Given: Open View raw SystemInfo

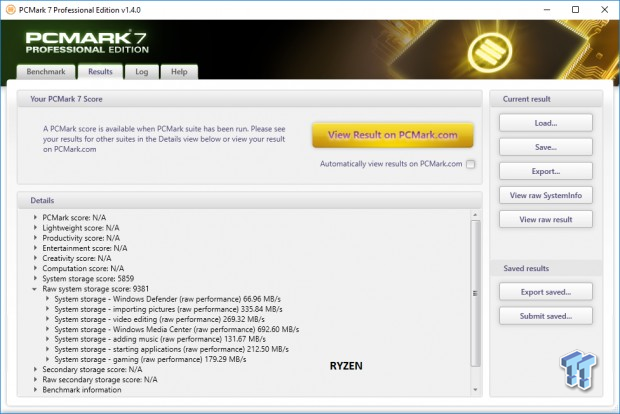Looking at the screenshot, I should coord(545,195).
